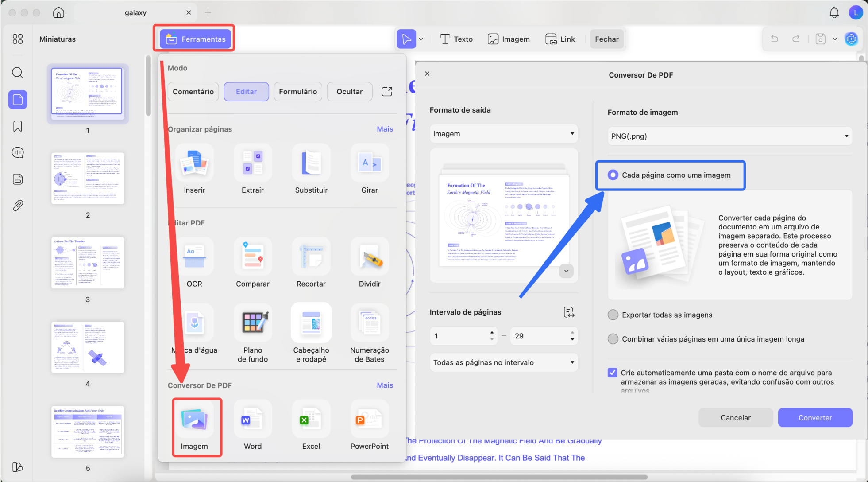The height and width of the screenshot is (482, 868).
Task: Switch to Formulário mode
Action: coord(297,92)
